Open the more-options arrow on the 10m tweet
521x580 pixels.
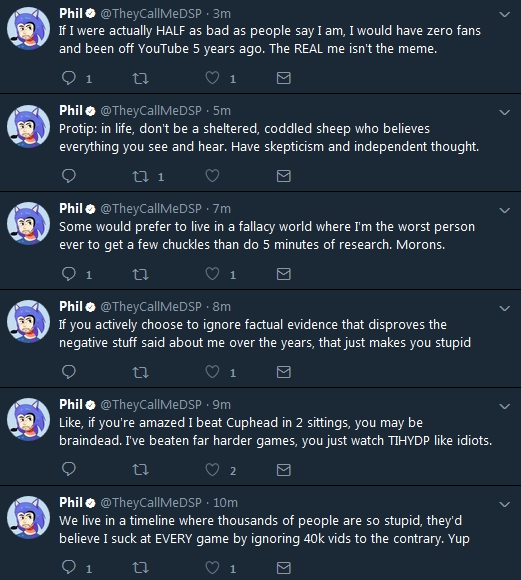click(505, 504)
